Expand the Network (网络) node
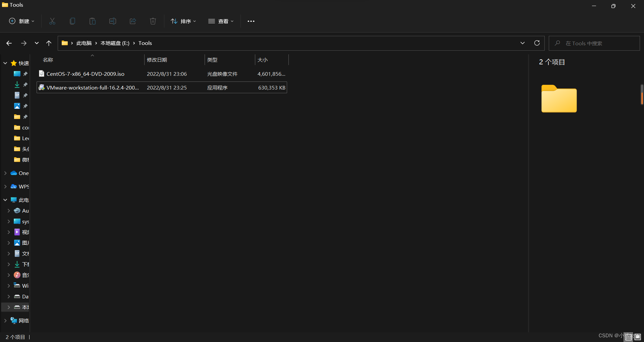The height and width of the screenshot is (342, 644). pos(5,321)
